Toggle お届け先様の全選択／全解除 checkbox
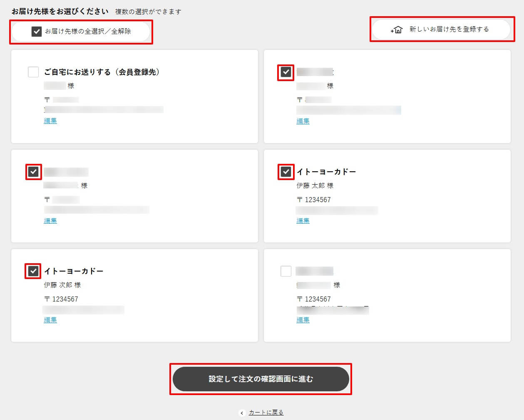 click(x=37, y=31)
